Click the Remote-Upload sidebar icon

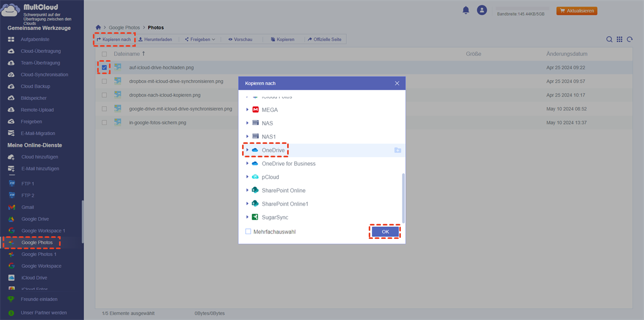[x=11, y=110]
